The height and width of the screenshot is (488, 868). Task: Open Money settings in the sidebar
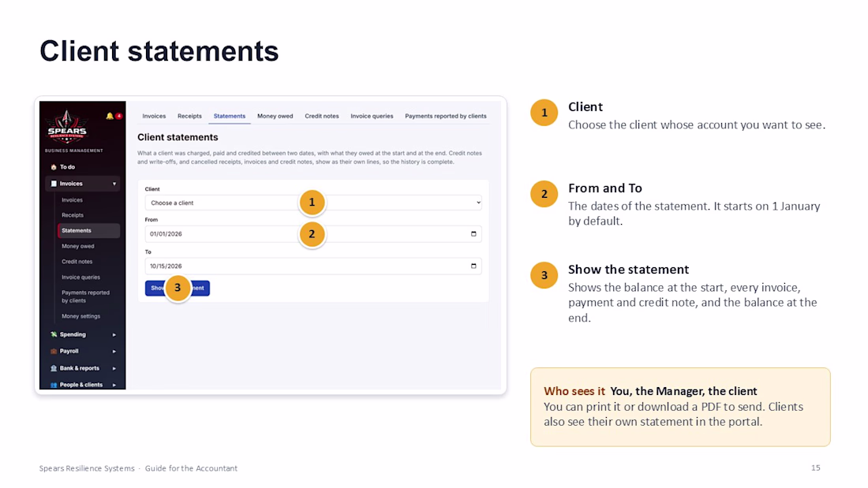tap(80, 316)
